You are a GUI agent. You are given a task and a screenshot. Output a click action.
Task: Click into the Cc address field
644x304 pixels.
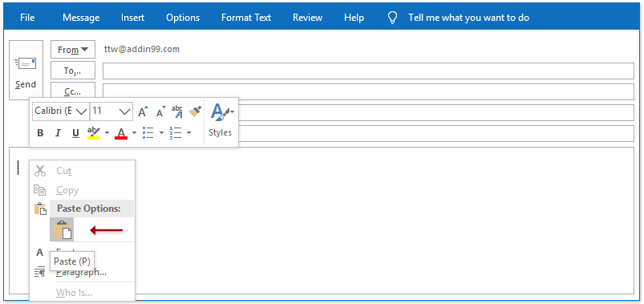click(x=368, y=91)
